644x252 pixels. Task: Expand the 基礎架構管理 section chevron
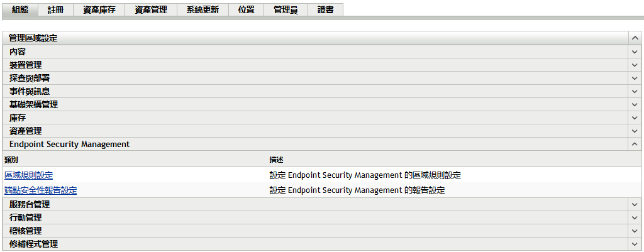click(x=635, y=104)
